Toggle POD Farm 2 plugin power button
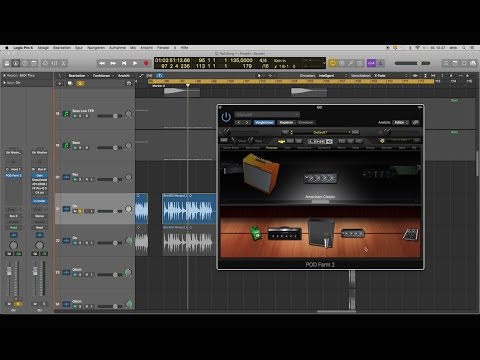The width and height of the screenshot is (480, 360). [x=226, y=117]
